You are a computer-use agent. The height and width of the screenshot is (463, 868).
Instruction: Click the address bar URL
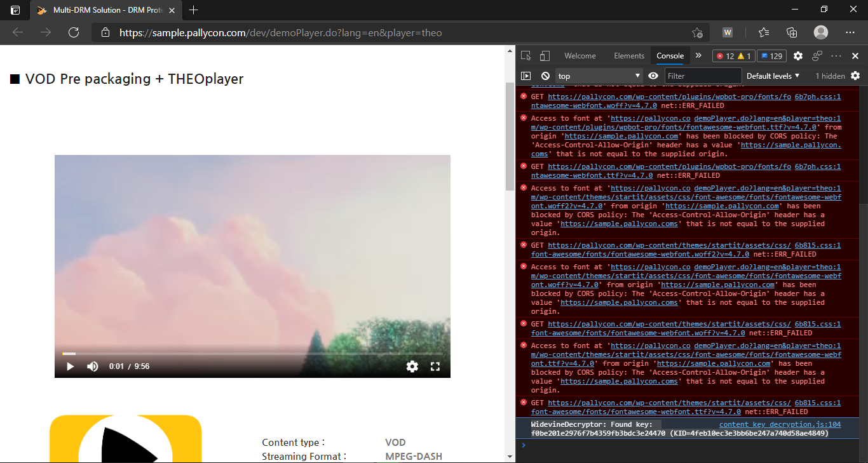click(281, 32)
